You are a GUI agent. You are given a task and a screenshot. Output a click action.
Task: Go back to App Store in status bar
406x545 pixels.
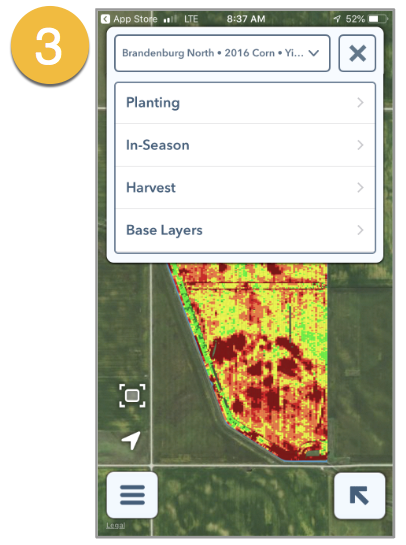pyautogui.click(x=129, y=19)
